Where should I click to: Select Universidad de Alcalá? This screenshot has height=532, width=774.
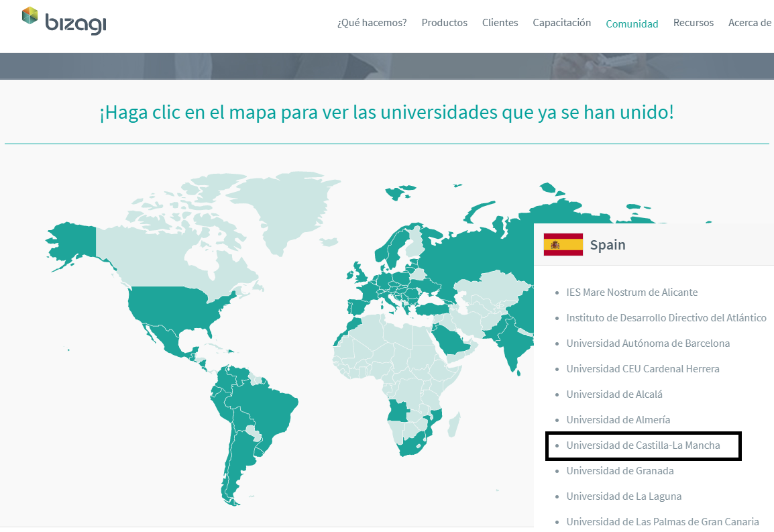pyautogui.click(x=614, y=394)
